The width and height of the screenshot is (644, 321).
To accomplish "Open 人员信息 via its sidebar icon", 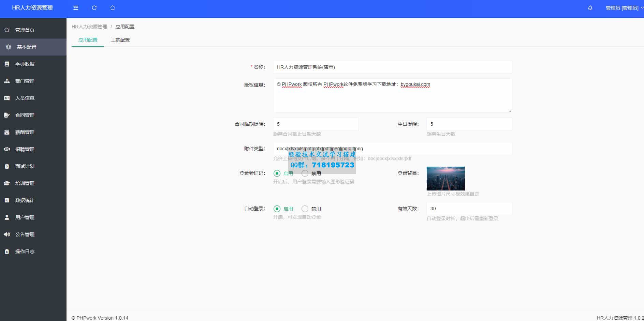I will tap(7, 98).
